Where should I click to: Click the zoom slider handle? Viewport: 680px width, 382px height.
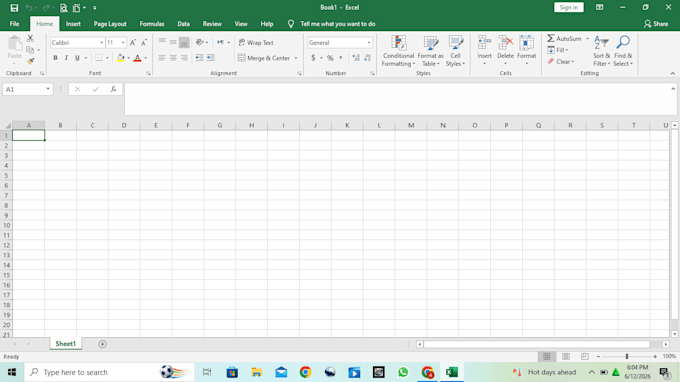(x=627, y=356)
